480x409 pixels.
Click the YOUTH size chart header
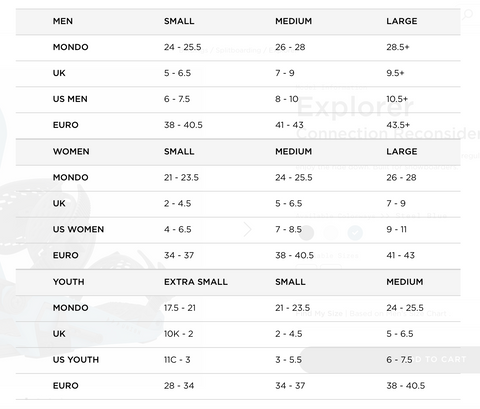pyautogui.click(x=69, y=282)
